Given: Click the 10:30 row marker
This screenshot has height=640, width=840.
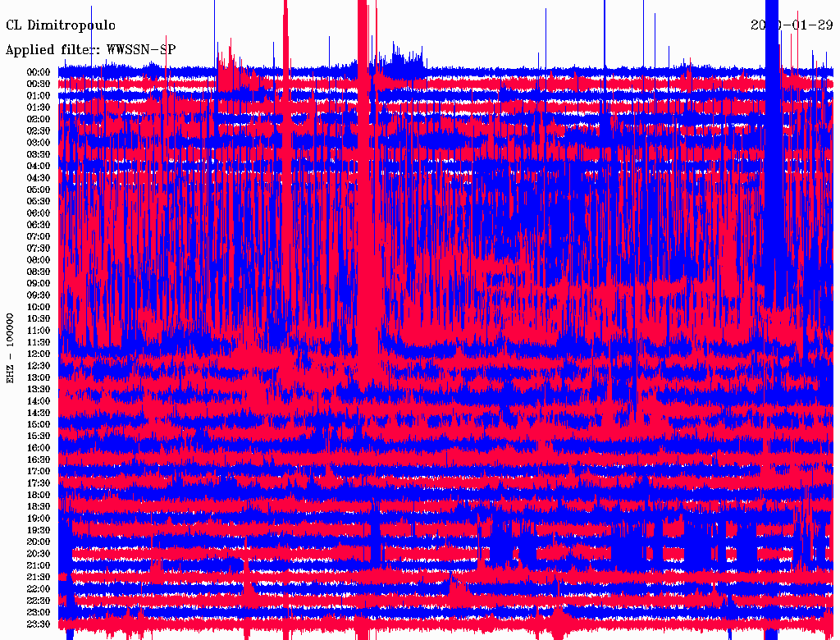Looking at the screenshot, I should click(39, 318).
